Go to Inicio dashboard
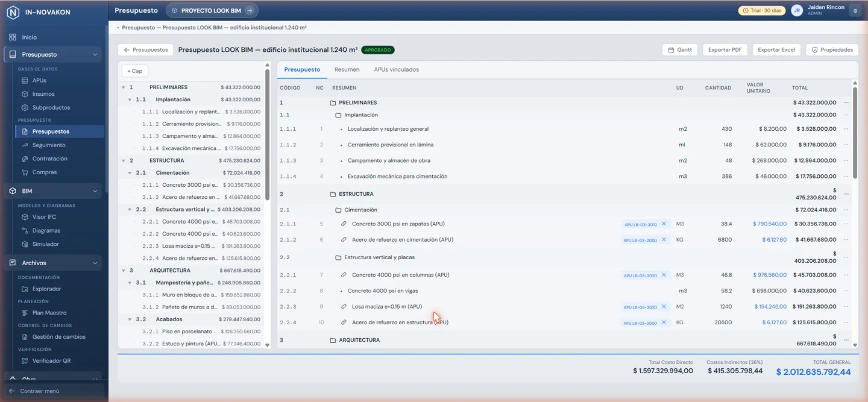868x402 pixels. click(x=30, y=37)
